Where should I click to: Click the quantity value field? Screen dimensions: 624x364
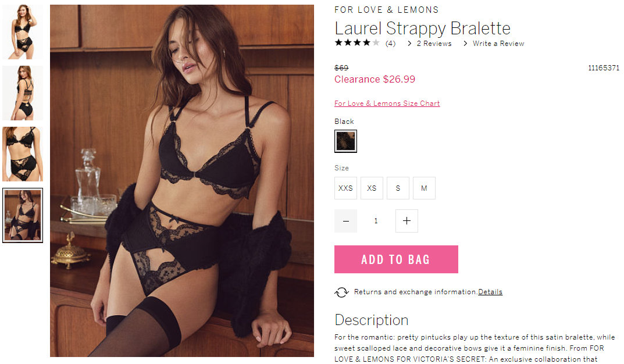(376, 221)
